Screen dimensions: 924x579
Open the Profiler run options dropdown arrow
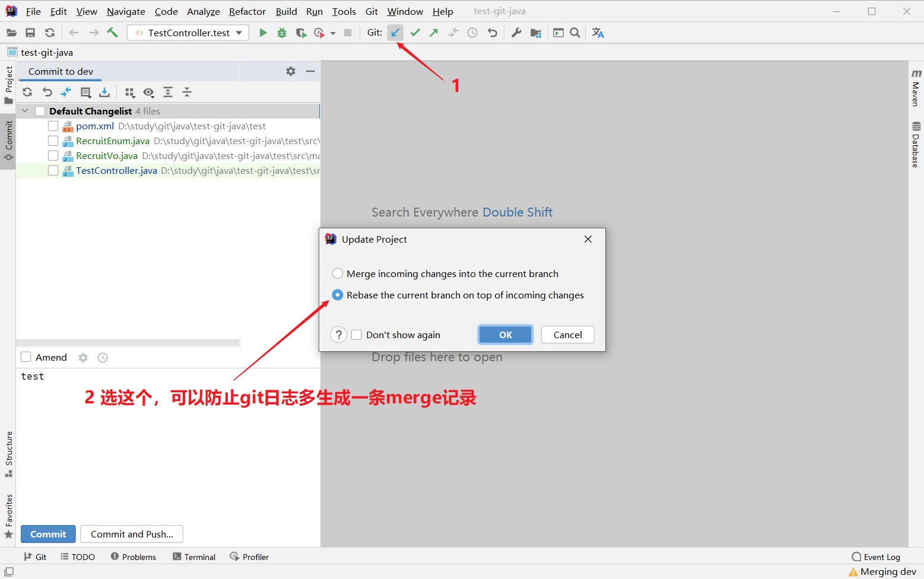click(333, 33)
